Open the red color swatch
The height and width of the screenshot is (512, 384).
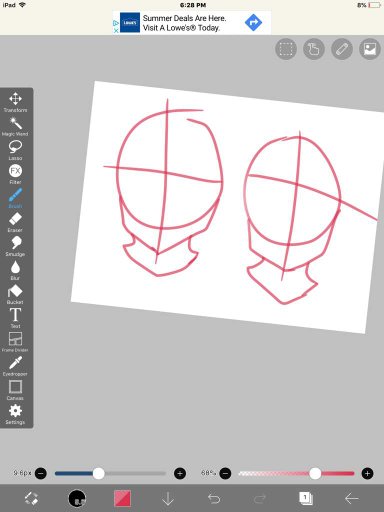122,498
